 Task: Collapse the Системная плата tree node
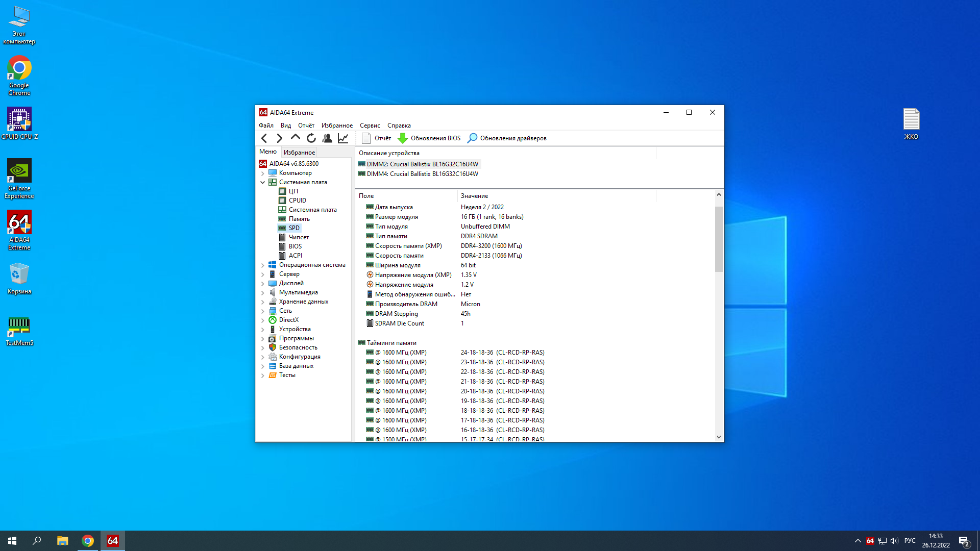(x=263, y=182)
